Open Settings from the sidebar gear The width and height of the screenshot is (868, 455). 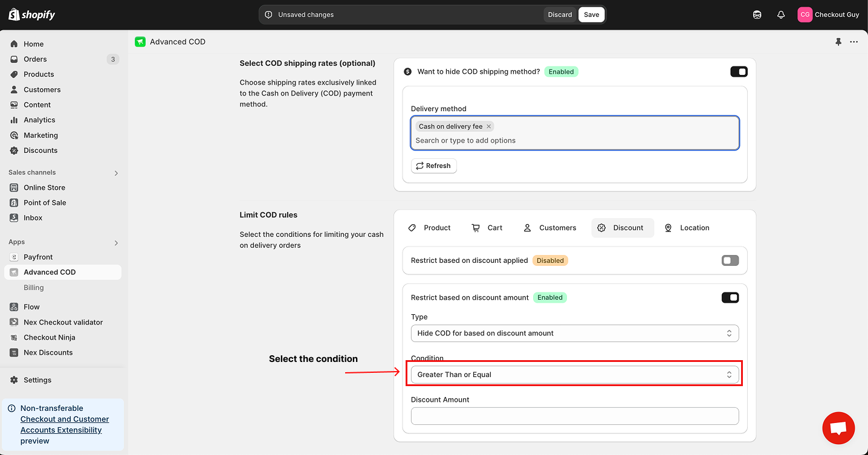pos(37,380)
